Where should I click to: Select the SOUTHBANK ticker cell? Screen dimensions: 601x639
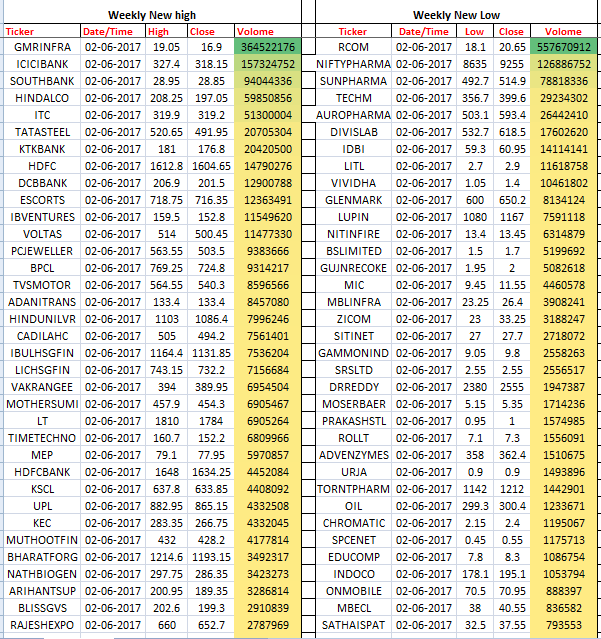pos(42,81)
